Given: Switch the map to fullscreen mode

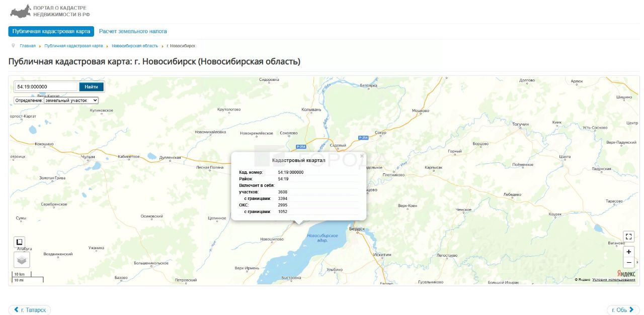Looking at the screenshot, I should click(x=628, y=236).
